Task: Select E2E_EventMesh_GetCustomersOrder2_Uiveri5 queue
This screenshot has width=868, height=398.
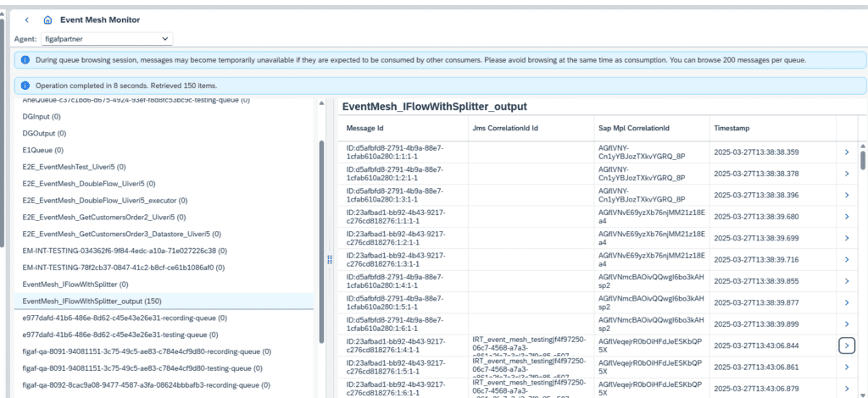Action: tap(164, 218)
